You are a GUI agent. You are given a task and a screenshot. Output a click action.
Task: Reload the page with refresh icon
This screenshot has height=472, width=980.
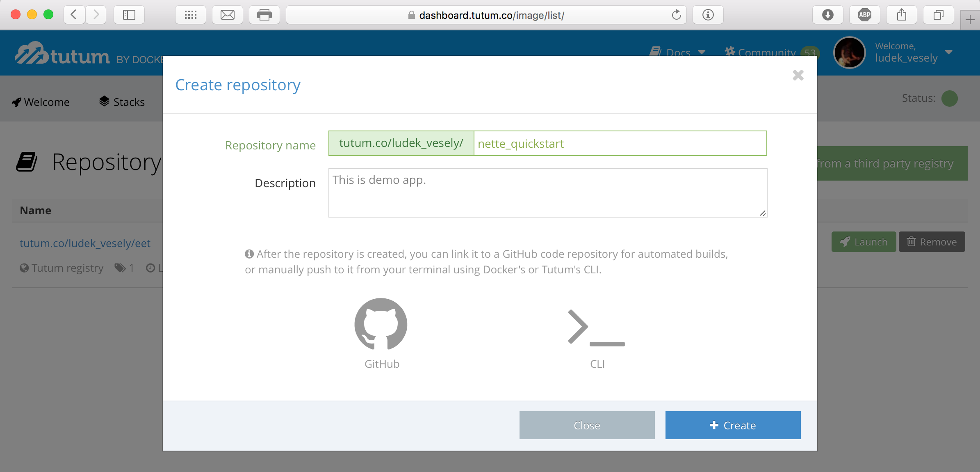(x=676, y=15)
